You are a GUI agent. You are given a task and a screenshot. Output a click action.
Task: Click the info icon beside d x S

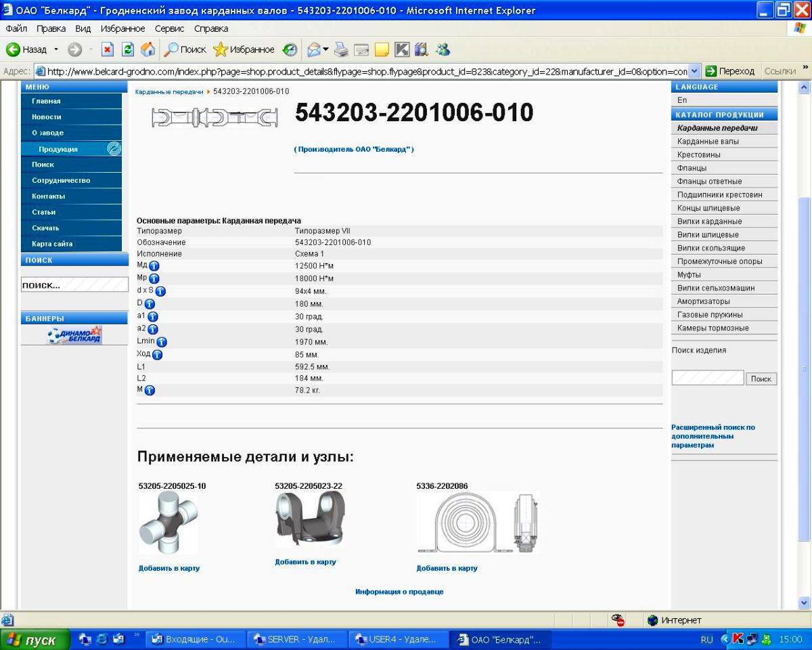pyautogui.click(x=160, y=292)
